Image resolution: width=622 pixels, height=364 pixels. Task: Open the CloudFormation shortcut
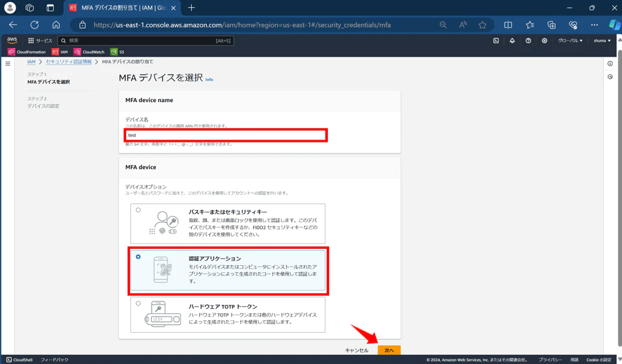[x=27, y=52]
